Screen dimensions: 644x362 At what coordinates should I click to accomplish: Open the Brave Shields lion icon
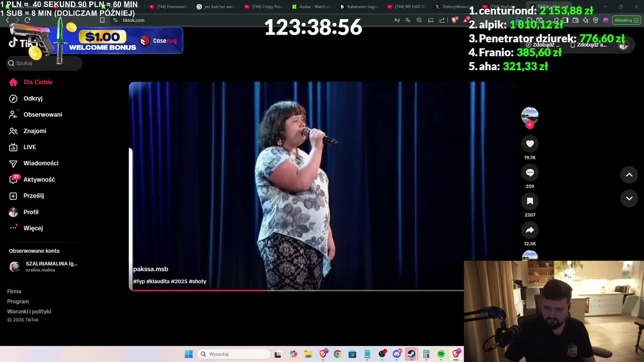coord(454,20)
